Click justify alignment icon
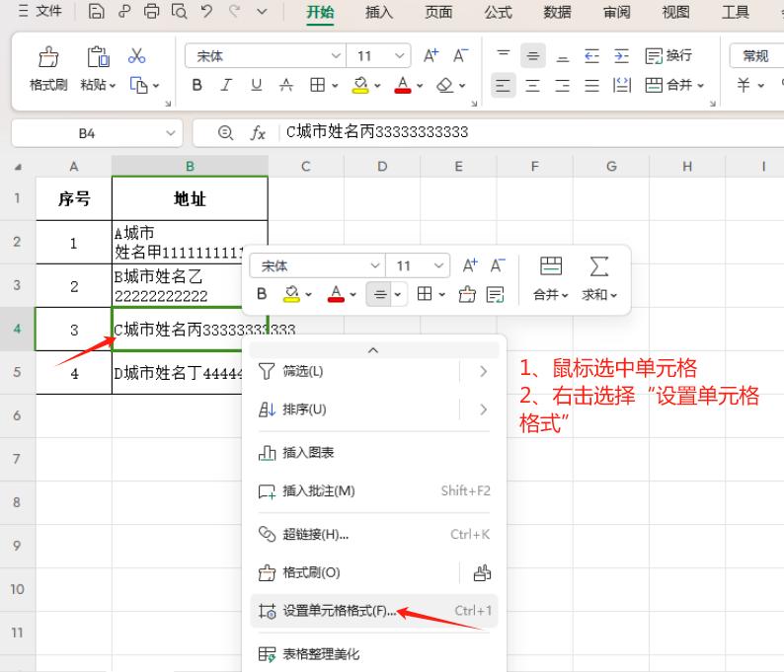784x672 pixels. point(592,86)
